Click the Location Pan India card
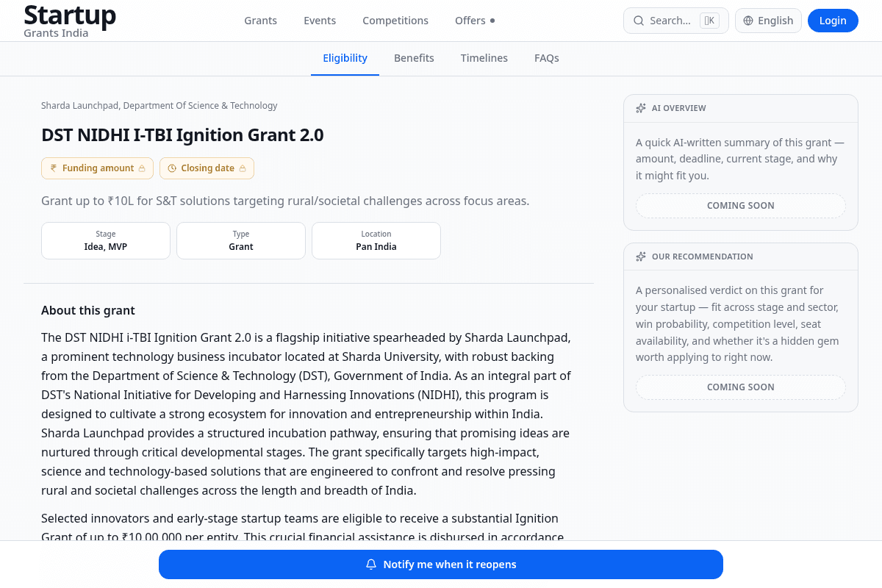882x588 pixels. [x=376, y=240]
